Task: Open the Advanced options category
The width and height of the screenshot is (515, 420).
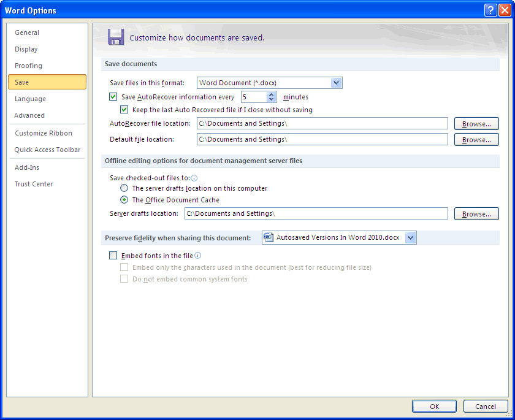Action: click(29, 115)
